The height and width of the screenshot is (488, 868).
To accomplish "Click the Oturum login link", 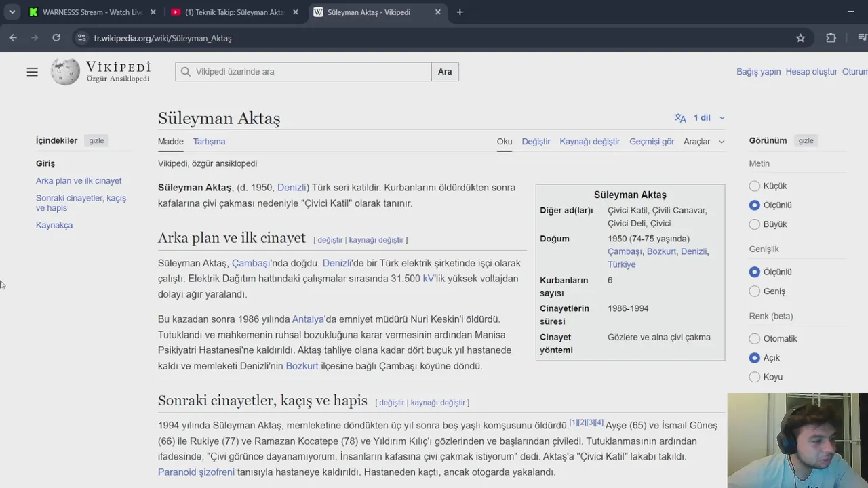I will click(854, 72).
